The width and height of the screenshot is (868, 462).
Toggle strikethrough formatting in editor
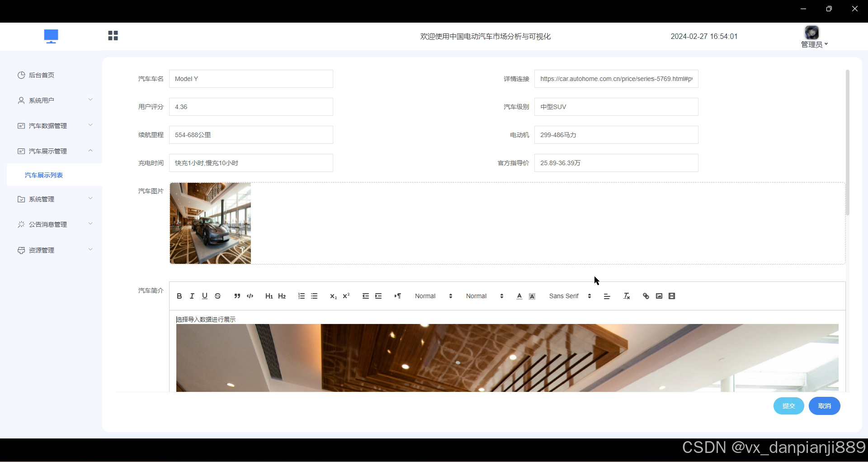[217, 296]
